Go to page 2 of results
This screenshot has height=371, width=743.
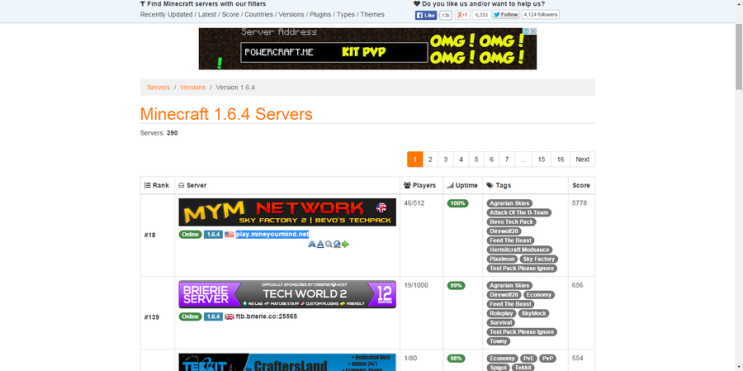click(430, 159)
